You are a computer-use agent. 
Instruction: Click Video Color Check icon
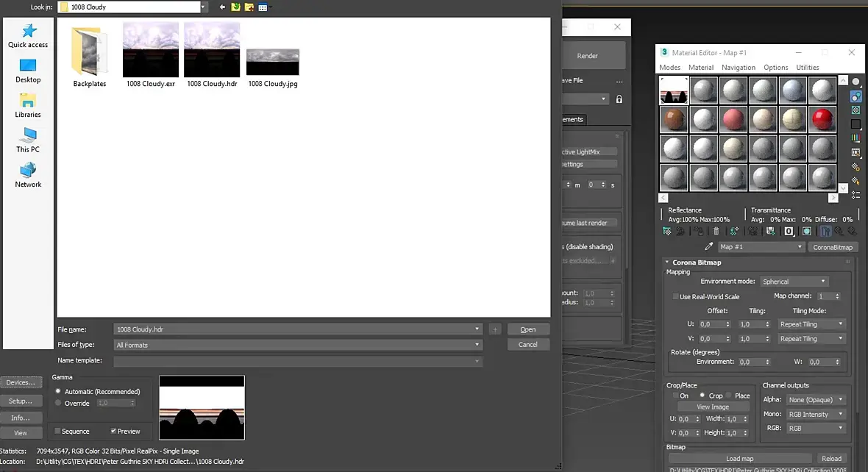pyautogui.click(x=855, y=137)
